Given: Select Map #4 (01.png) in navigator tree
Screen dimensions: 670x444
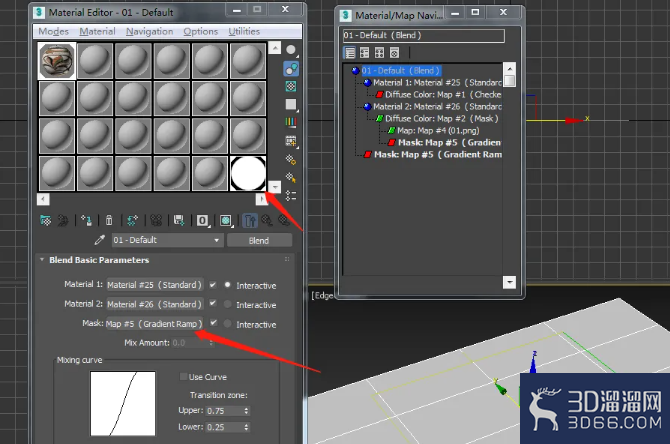Looking at the screenshot, I should coord(438,131).
